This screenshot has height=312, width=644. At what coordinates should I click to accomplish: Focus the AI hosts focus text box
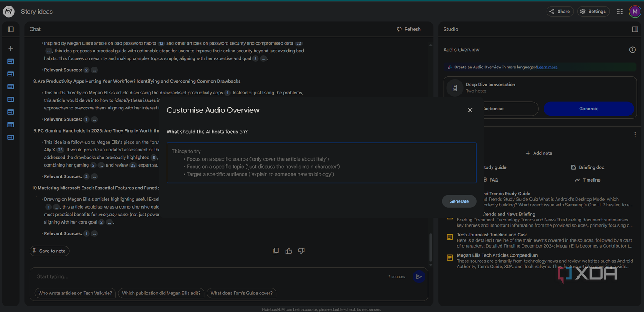pyautogui.click(x=322, y=163)
